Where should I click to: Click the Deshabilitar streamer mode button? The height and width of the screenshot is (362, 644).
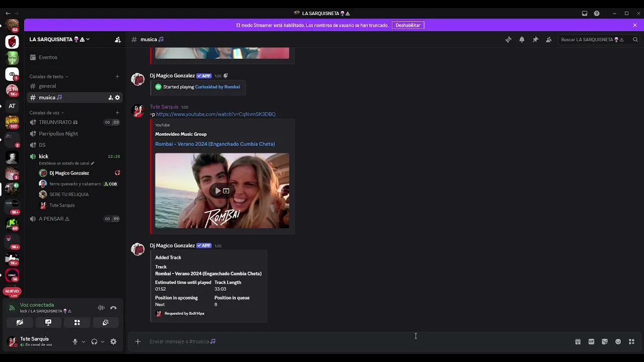[x=408, y=25]
